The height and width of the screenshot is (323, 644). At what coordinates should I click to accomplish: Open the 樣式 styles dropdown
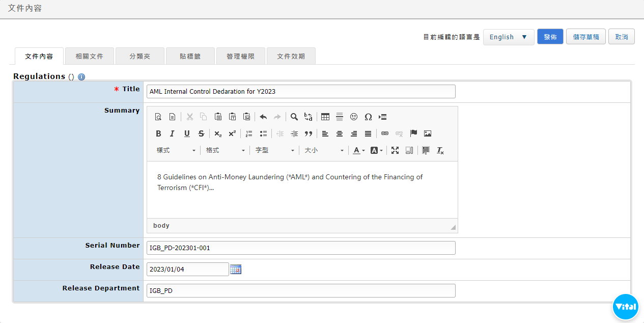[176, 150]
